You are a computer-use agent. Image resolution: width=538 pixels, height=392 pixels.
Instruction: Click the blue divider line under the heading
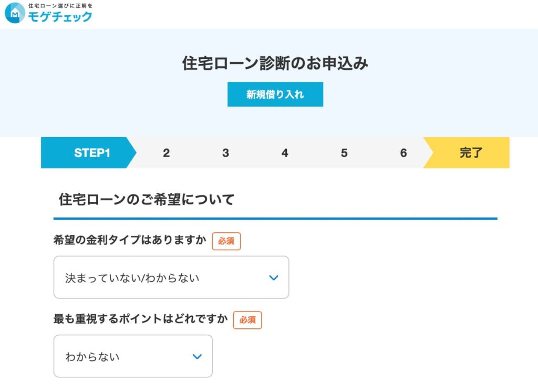275,214
